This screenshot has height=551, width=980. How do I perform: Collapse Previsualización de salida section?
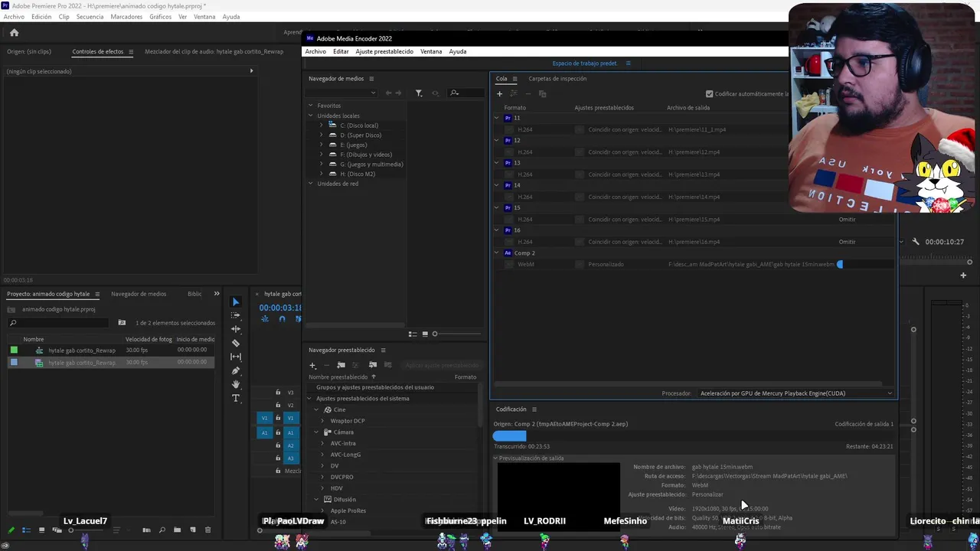(495, 458)
